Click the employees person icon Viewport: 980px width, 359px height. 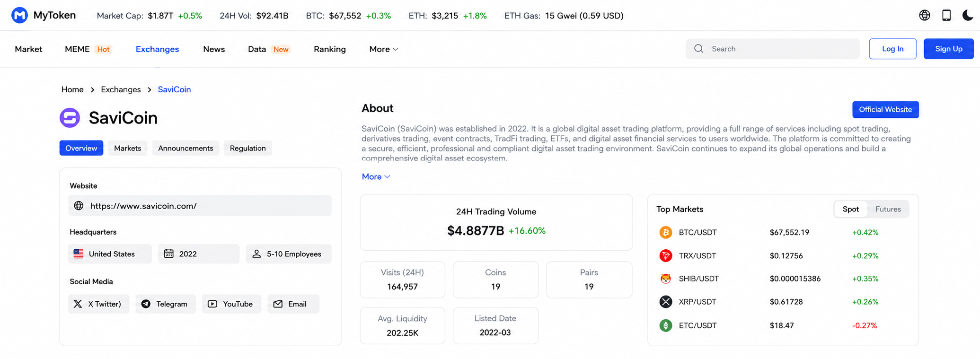point(256,254)
